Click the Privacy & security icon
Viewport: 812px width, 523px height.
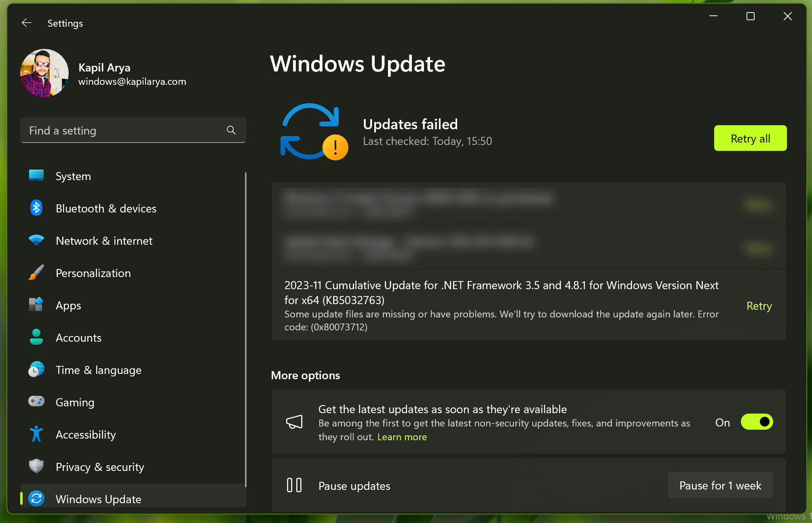[37, 467]
